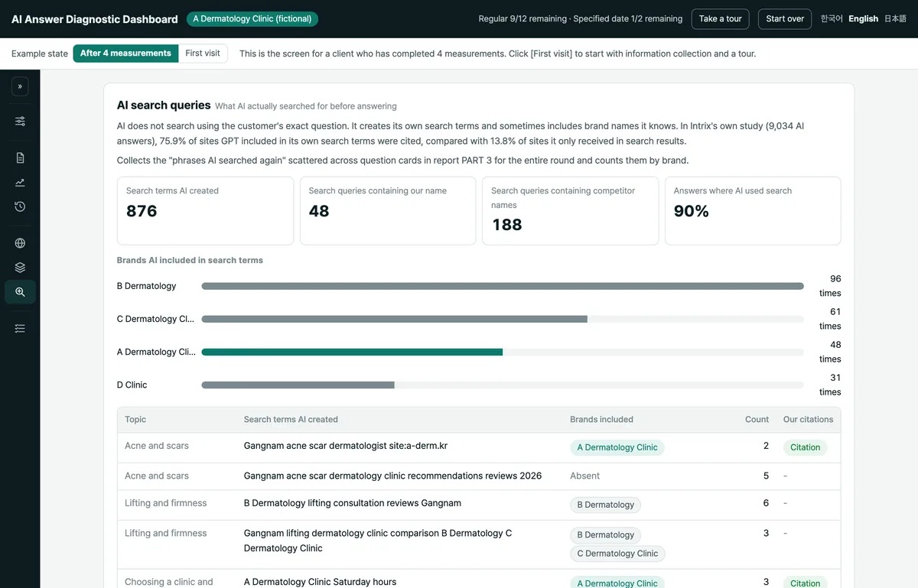
Task: Click the Search terms AI created column header
Action: click(291, 420)
